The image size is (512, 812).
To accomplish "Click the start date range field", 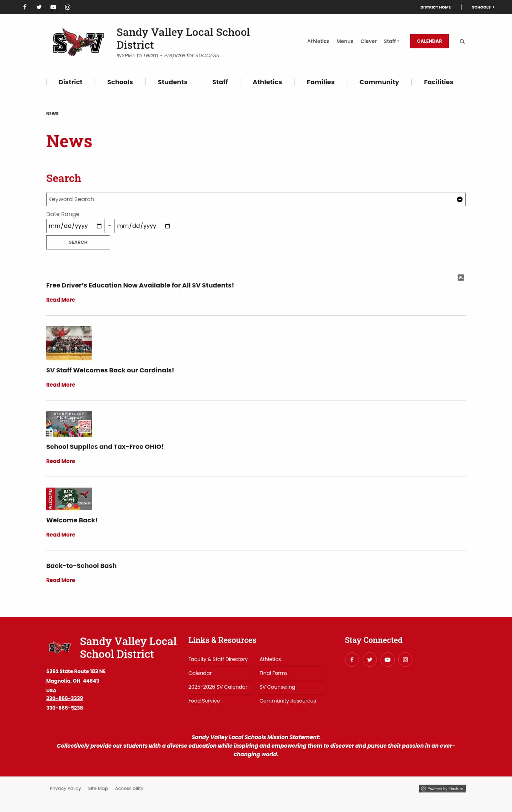I will pyautogui.click(x=75, y=226).
